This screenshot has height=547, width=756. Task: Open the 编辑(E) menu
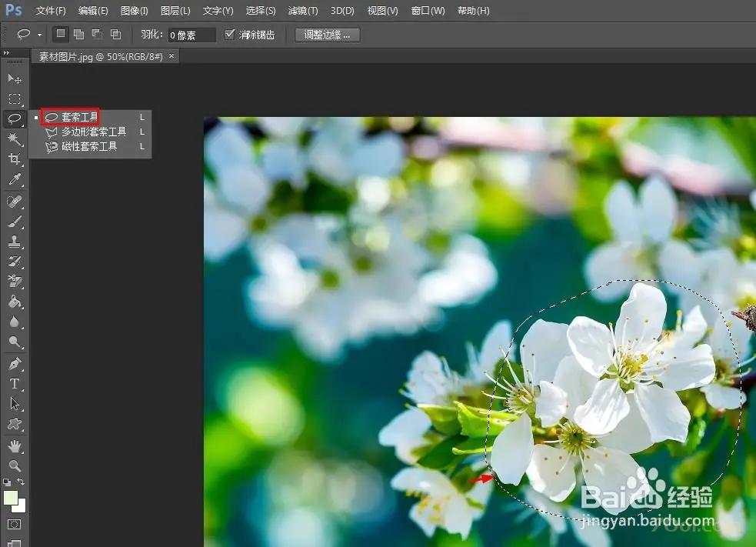tap(93, 11)
